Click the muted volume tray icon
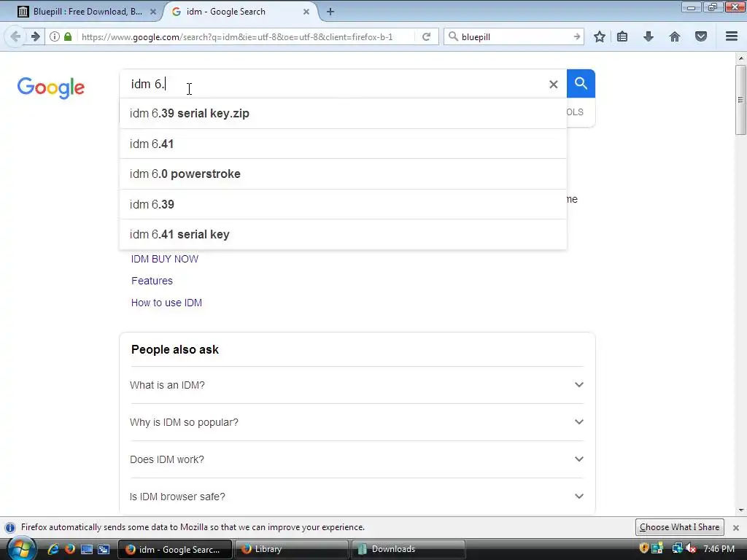Image resolution: width=747 pixels, height=560 pixels. click(692, 549)
